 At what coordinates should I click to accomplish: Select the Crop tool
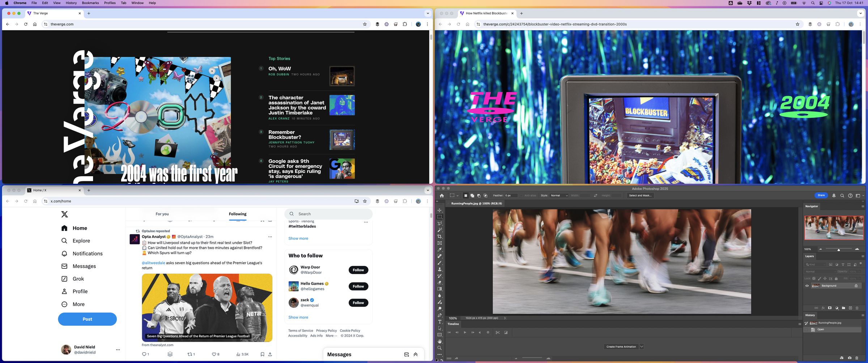(439, 236)
